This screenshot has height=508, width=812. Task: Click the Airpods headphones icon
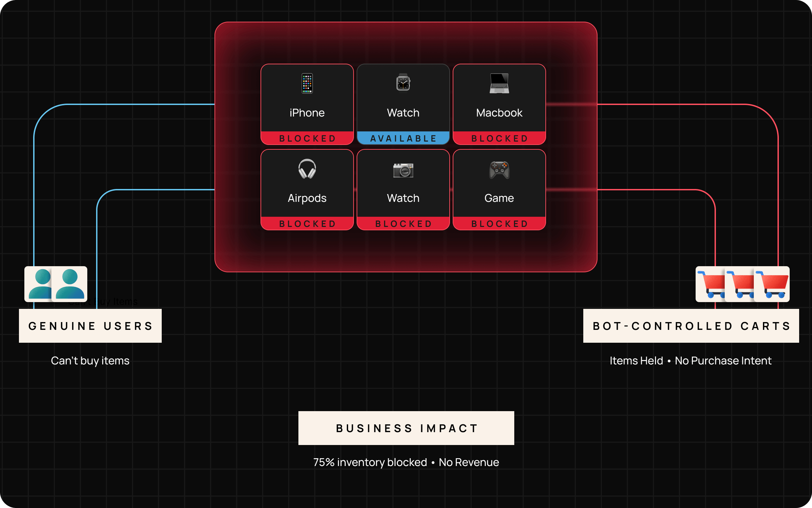(x=307, y=169)
